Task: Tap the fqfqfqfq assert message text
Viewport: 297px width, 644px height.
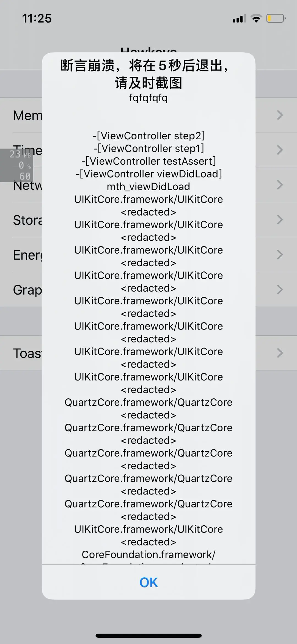Action: (148, 98)
